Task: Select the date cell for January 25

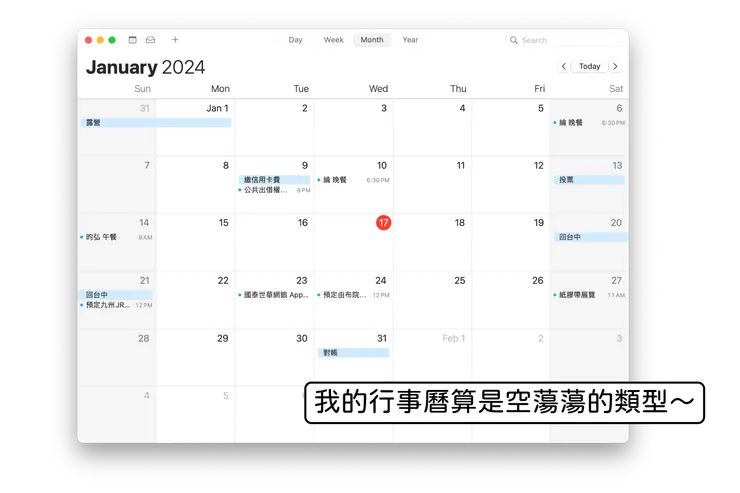Action: tap(432, 300)
